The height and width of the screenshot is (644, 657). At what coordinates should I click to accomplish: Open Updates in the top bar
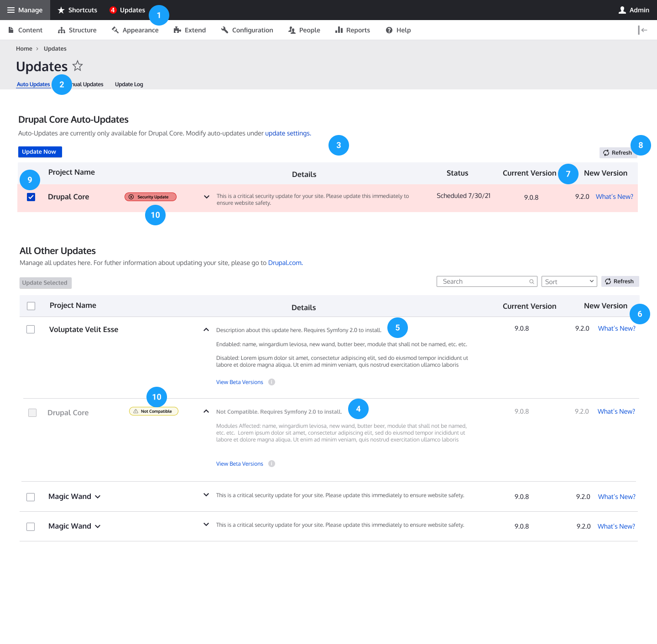pyautogui.click(x=127, y=10)
